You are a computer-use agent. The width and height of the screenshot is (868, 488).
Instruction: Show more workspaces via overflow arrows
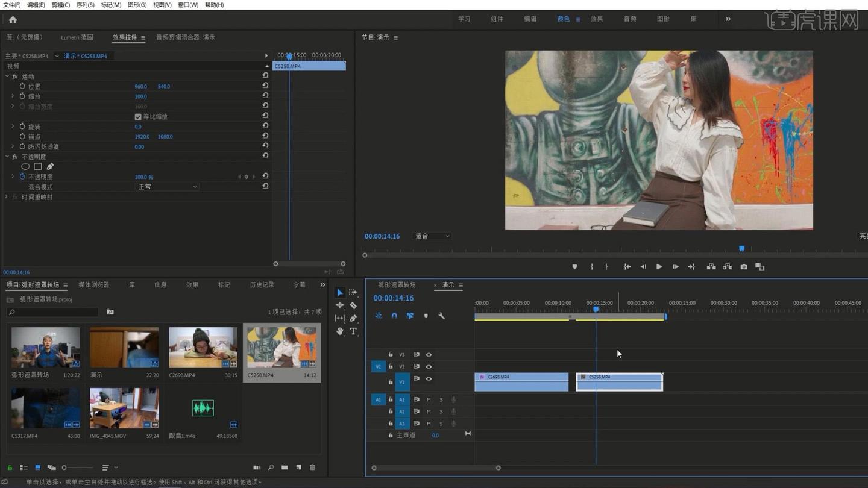click(728, 19)
